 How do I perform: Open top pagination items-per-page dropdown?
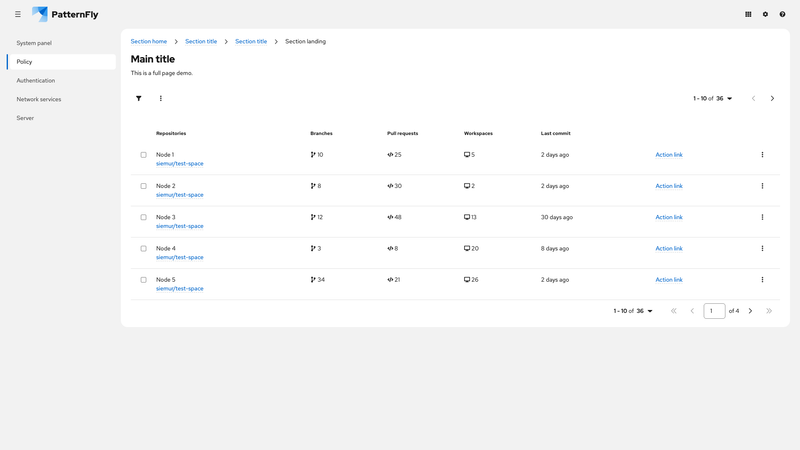(713, 98)
